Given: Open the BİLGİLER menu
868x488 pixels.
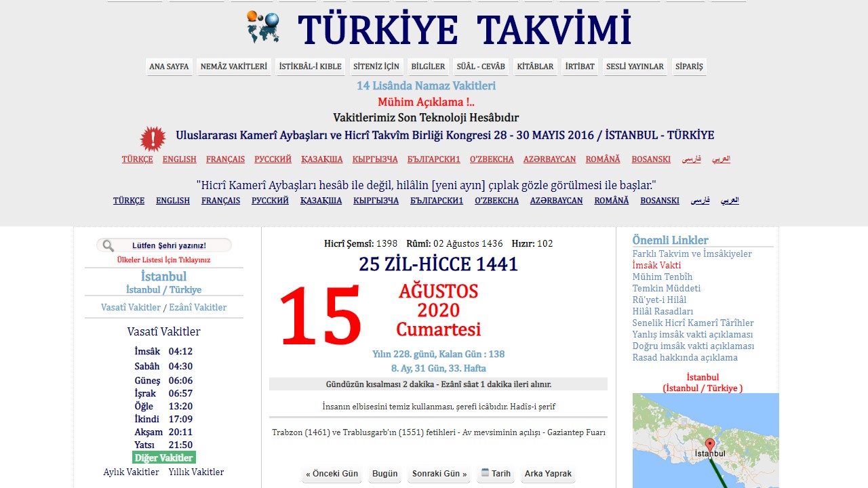Looking at the screenshot, I should (x=428, y=66).
